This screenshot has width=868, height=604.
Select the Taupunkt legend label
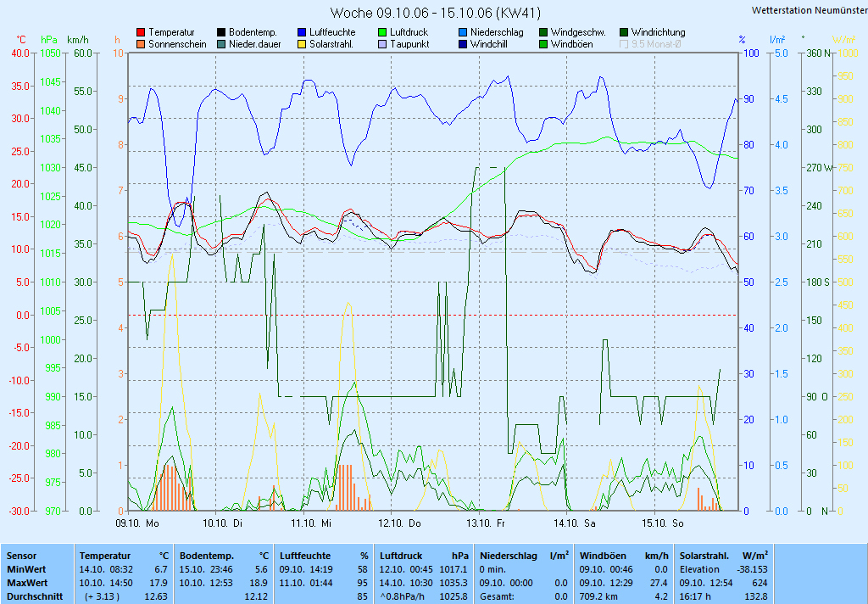click(x=409, y=44)
